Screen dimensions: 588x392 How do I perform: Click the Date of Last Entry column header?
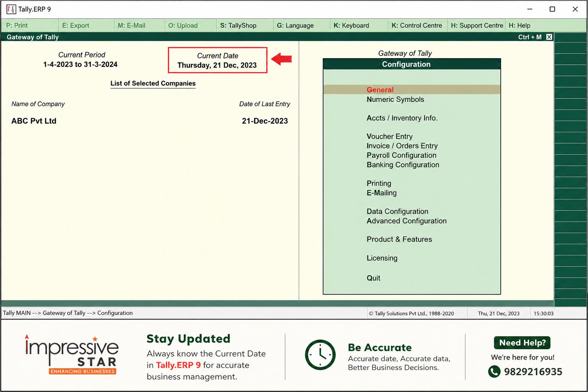tap(265, 104)
